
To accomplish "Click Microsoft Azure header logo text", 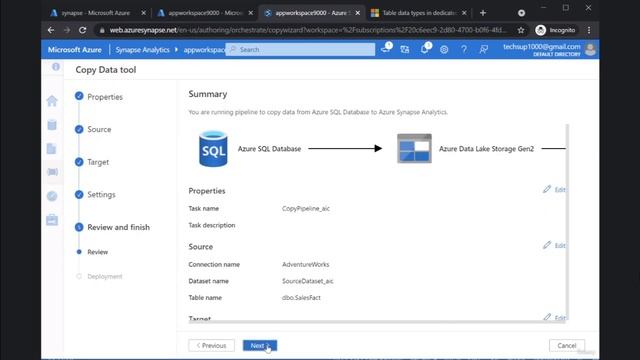I will click(75, 49).
